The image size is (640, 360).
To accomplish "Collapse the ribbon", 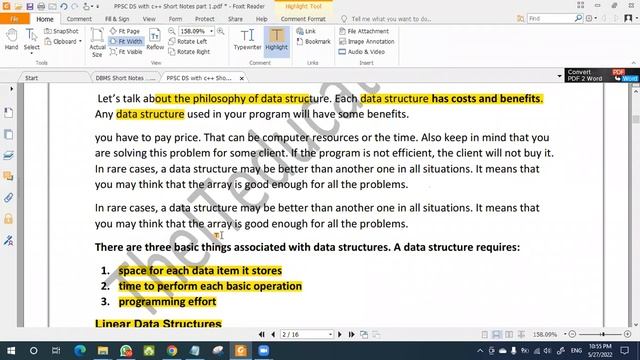I will click(x=633, y=63).
